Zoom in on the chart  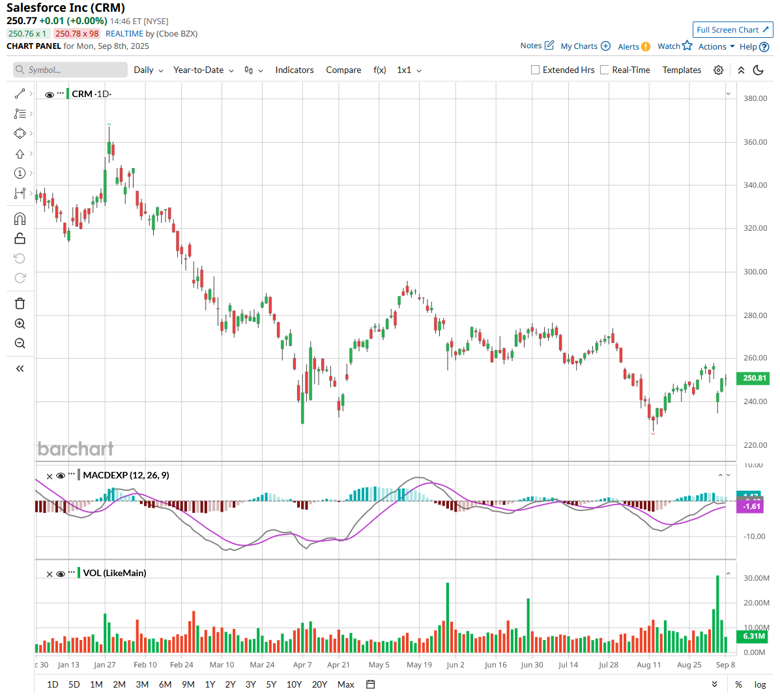20,324
